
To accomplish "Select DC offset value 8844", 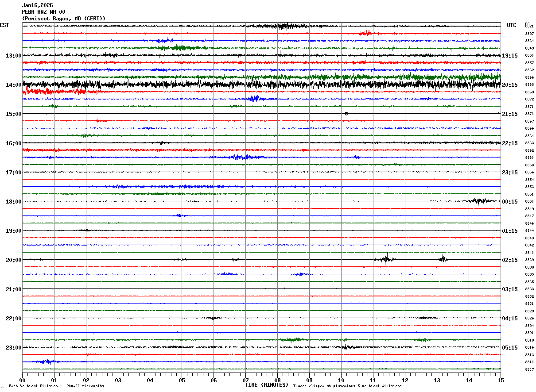I will coord(529,231).
